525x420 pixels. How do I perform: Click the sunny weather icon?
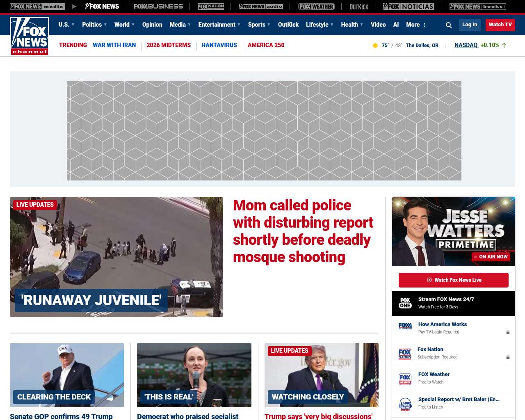tap(375, 46)
